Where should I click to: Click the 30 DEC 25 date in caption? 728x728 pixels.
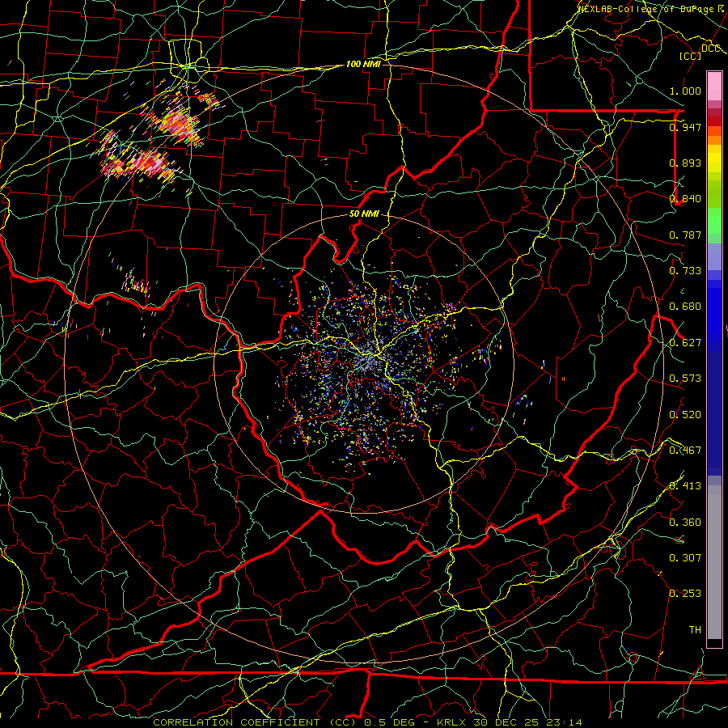tap(506, 722)
